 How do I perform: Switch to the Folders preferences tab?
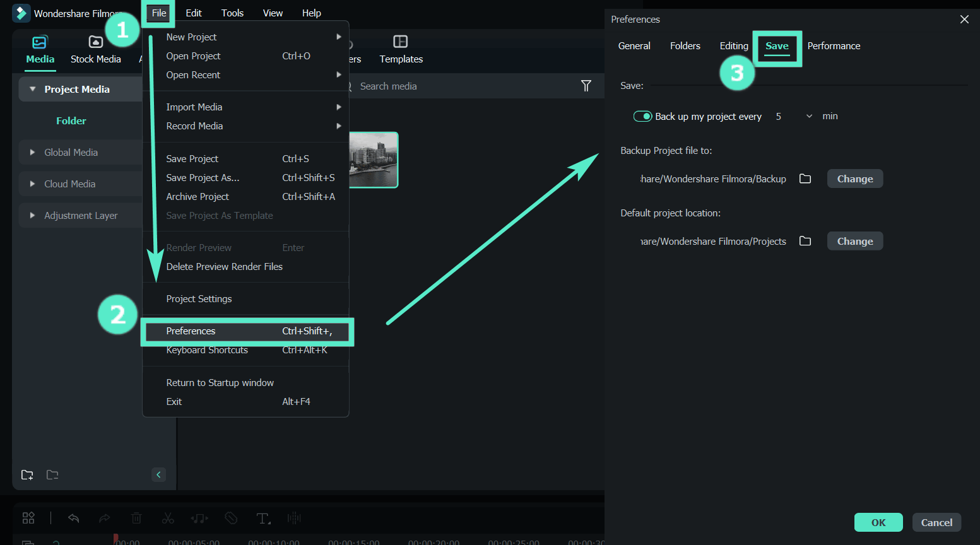[x=685, y=46]
